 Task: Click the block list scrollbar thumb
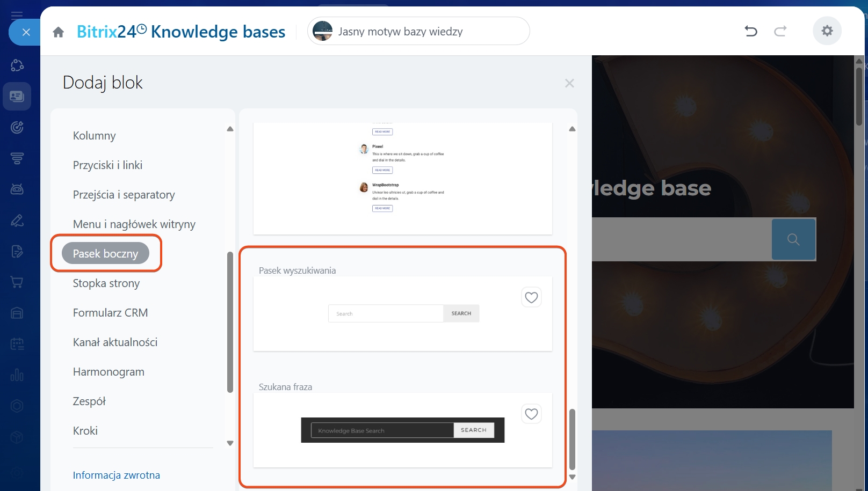pos(572,439)
